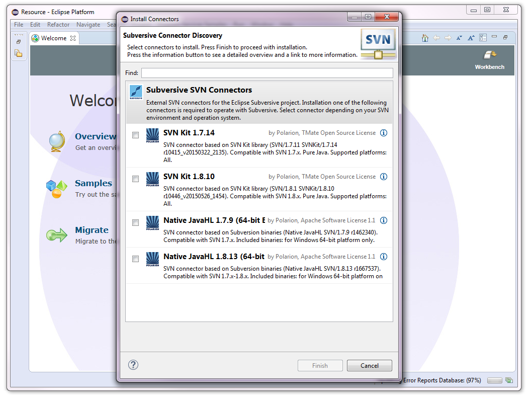This screenshot has width=532, height=401.
Task: Click "Error Reports Database: (97%)" status text
Action: pos(442,380)
